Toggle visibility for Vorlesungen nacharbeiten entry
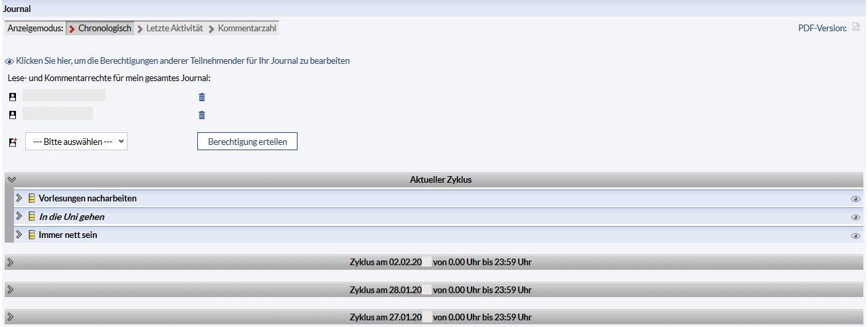The width and height of the screenshot is (868, 327). point(855,199)
